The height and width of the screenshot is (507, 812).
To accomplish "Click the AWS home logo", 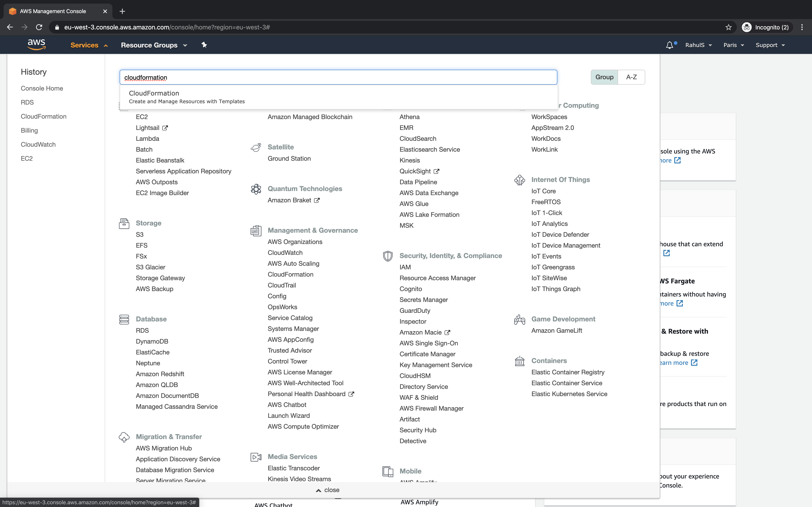I will point(36,45).
